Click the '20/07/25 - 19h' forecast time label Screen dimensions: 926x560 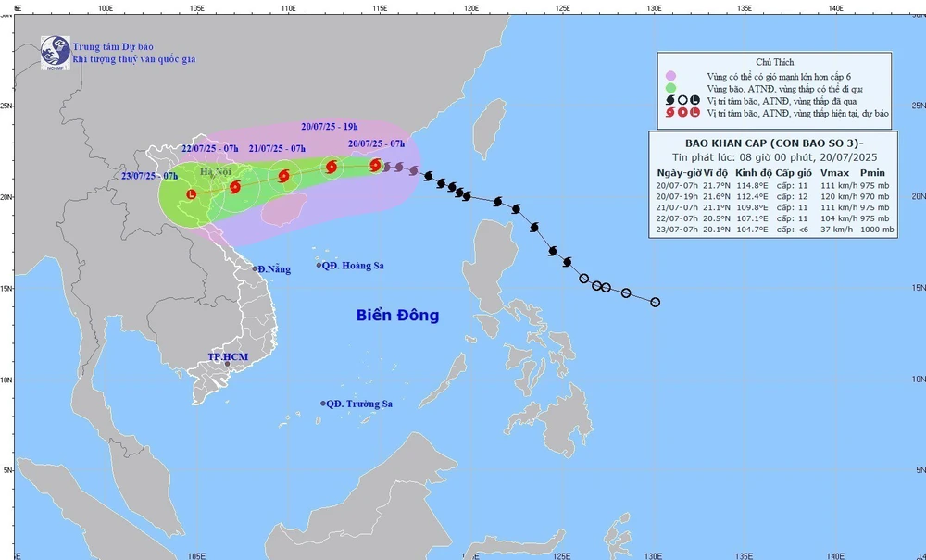[x=329, y=126]
